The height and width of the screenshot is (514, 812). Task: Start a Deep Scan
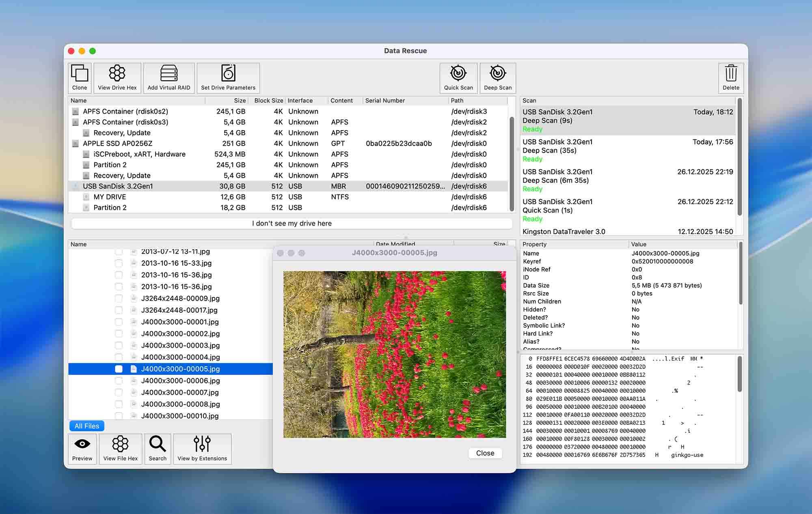[497, 78]
